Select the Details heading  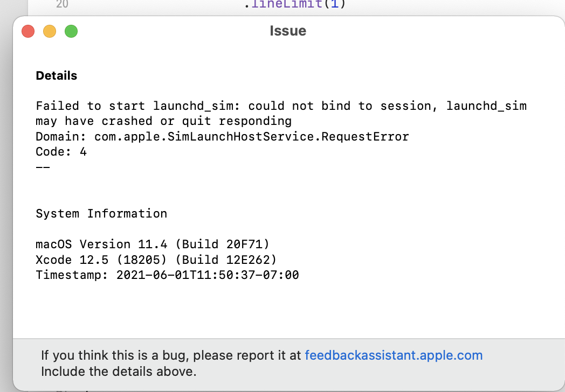pyautogui.click(x=57, y=75)
